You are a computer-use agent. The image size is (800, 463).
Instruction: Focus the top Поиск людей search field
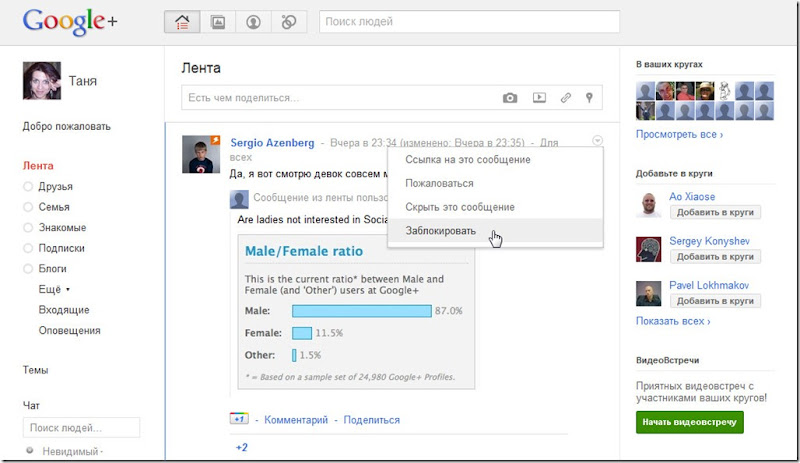pos(469,21)
